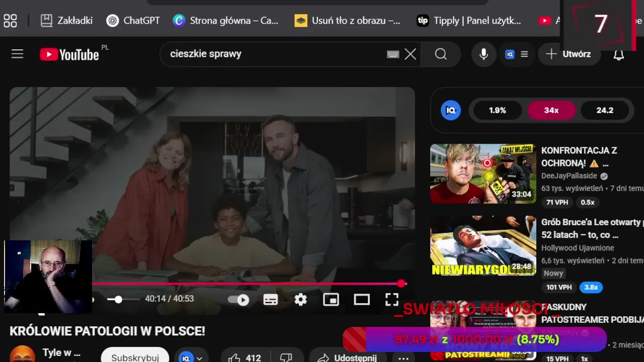Open the channel avatar below the title

[23, 354]
